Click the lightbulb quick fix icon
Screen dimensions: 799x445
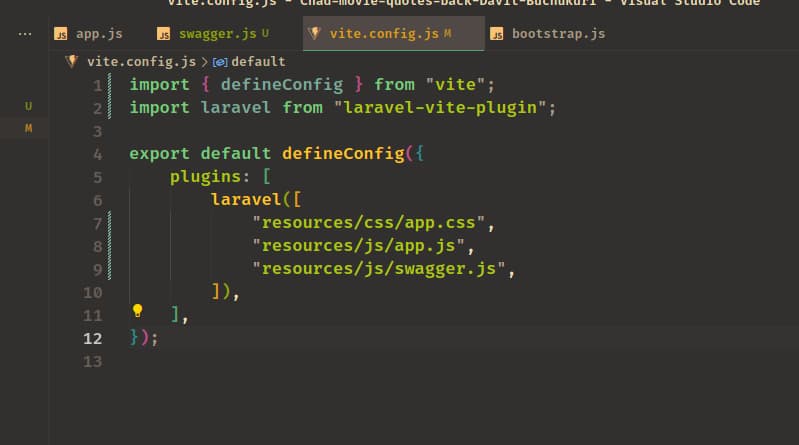[138, 310]
